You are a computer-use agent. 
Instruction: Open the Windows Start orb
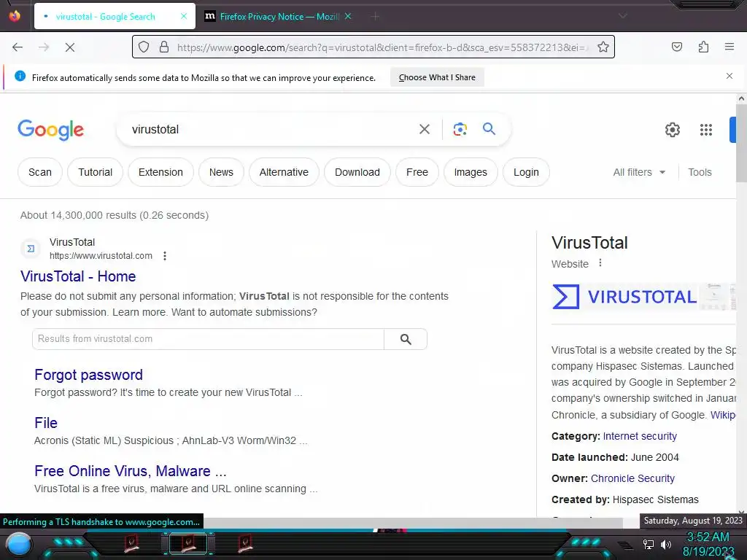pos(18,544)
